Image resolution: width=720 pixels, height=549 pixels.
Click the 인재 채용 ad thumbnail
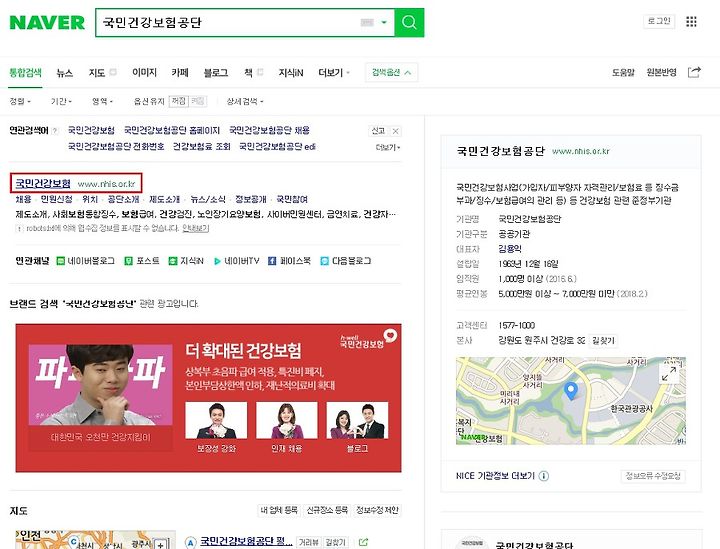(287, 420)
